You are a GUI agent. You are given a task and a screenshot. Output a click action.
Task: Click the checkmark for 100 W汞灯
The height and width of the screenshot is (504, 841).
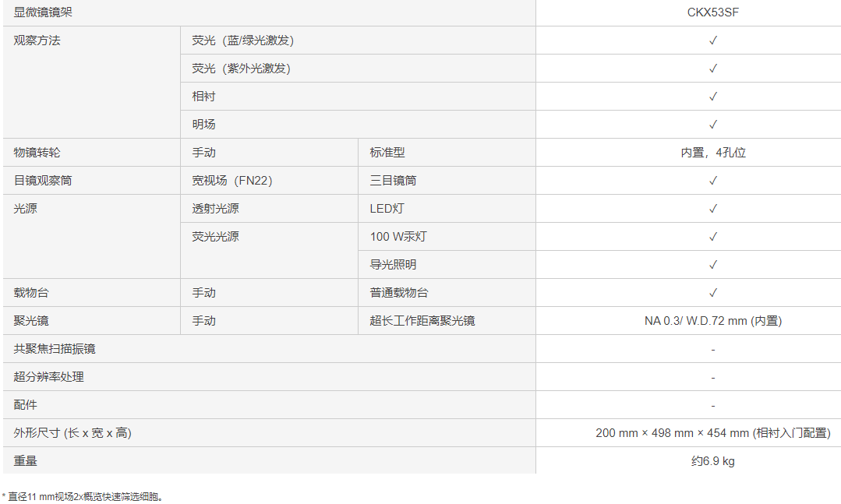pos(712,237)
